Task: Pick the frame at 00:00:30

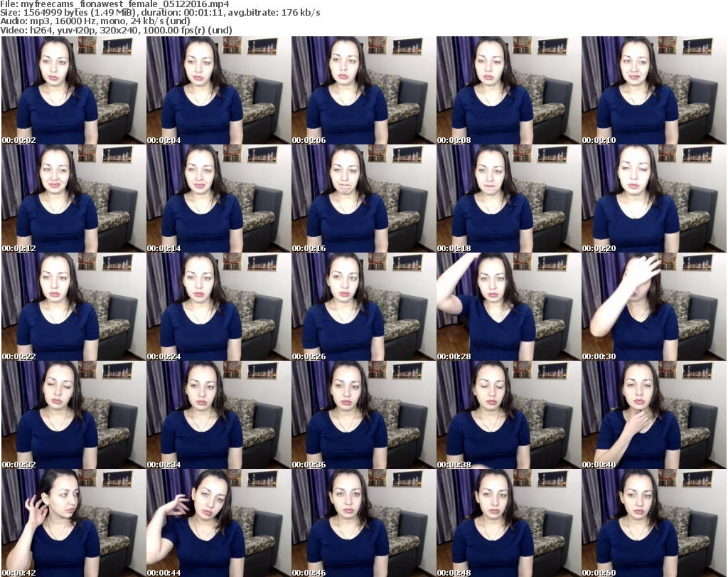Action: point(654,307)
